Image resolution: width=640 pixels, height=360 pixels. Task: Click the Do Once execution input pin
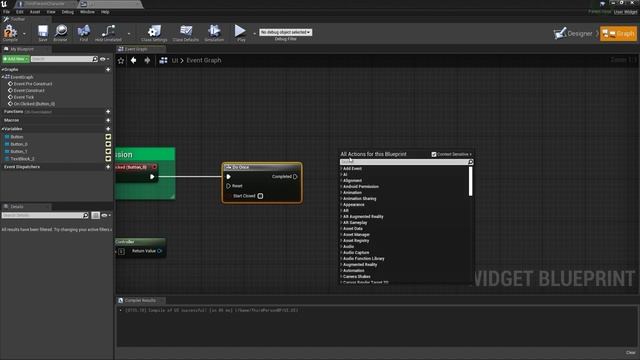pyautogui.click(x=229, y=177)
